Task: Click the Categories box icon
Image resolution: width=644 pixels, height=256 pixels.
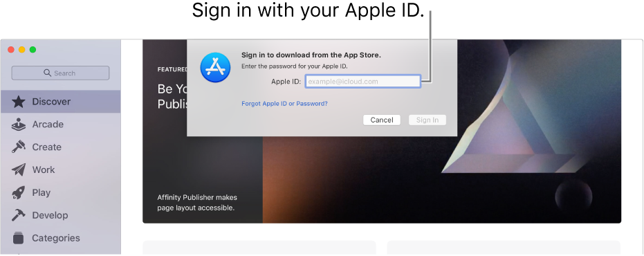Action: (x=19, y=238)
